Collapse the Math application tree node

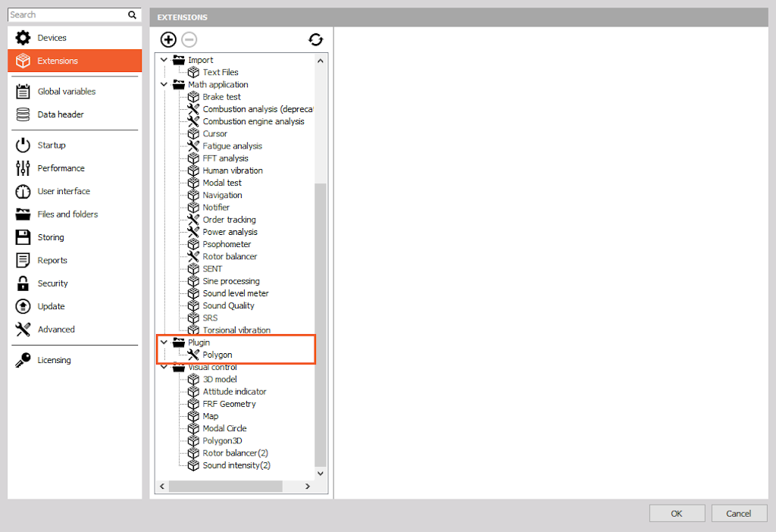tap(164, 85)
